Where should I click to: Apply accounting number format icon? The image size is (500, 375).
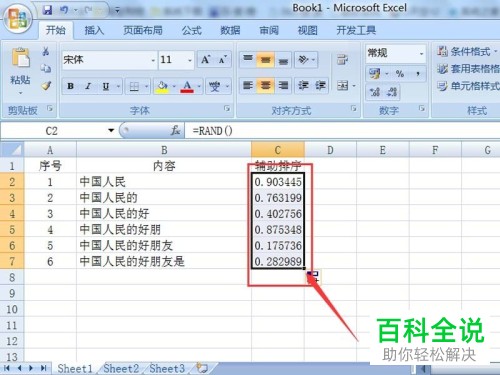(x=375, y=73)
